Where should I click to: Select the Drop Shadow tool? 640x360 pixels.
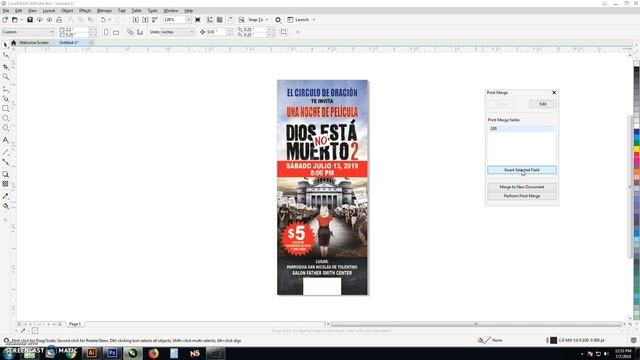[x=6, y=174]
